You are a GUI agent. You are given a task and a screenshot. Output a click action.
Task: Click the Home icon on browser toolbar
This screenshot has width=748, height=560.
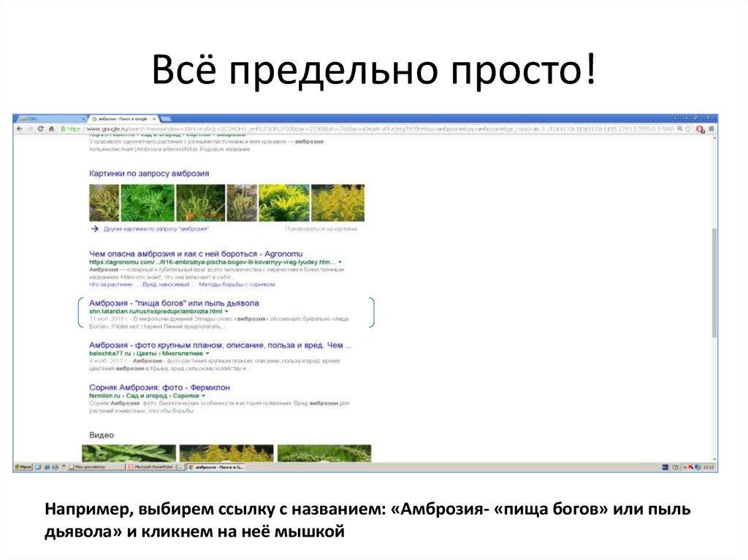[x=51, y=129]
